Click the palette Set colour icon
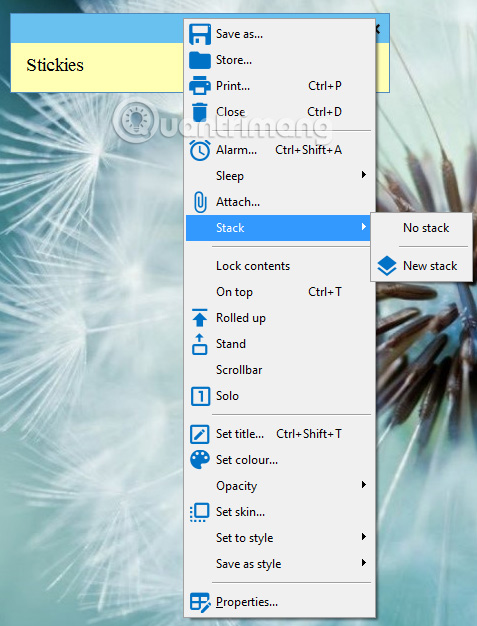 pyautogui.click(x=200, y=460)
